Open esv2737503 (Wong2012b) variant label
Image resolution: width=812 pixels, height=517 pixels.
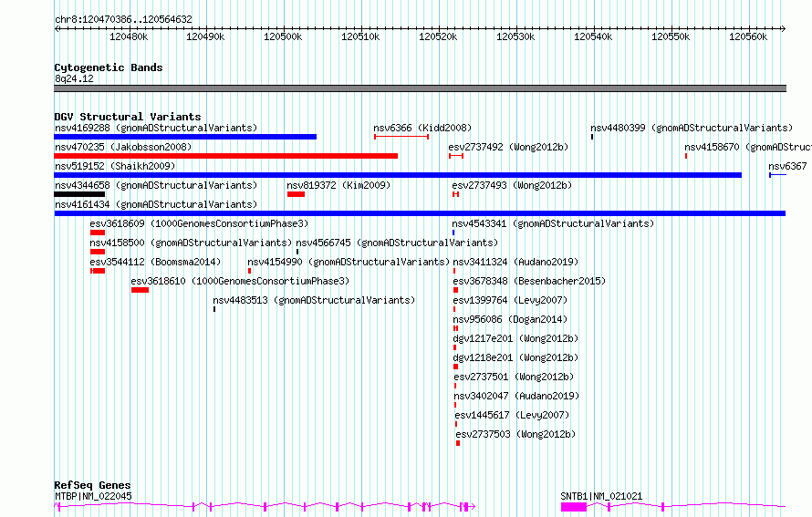pos(515,434)
